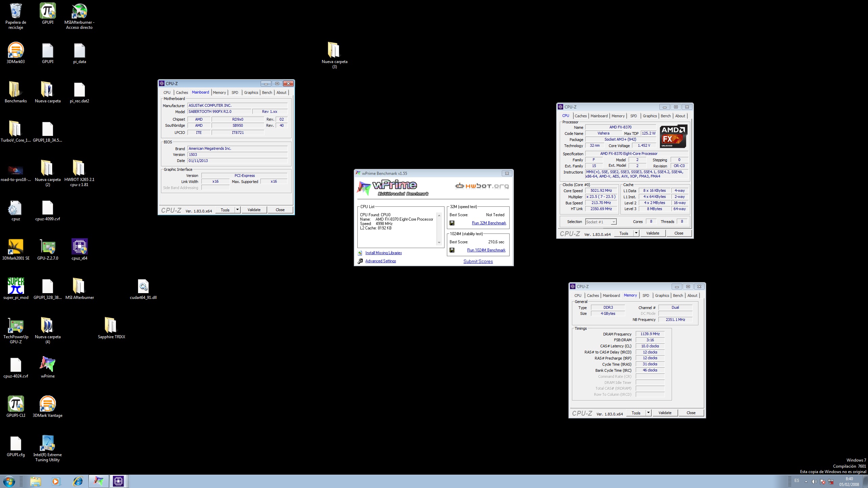868x488 pixels.
Task: Click the HWBOT.org logo in wPrime
Action: point(482,186)
